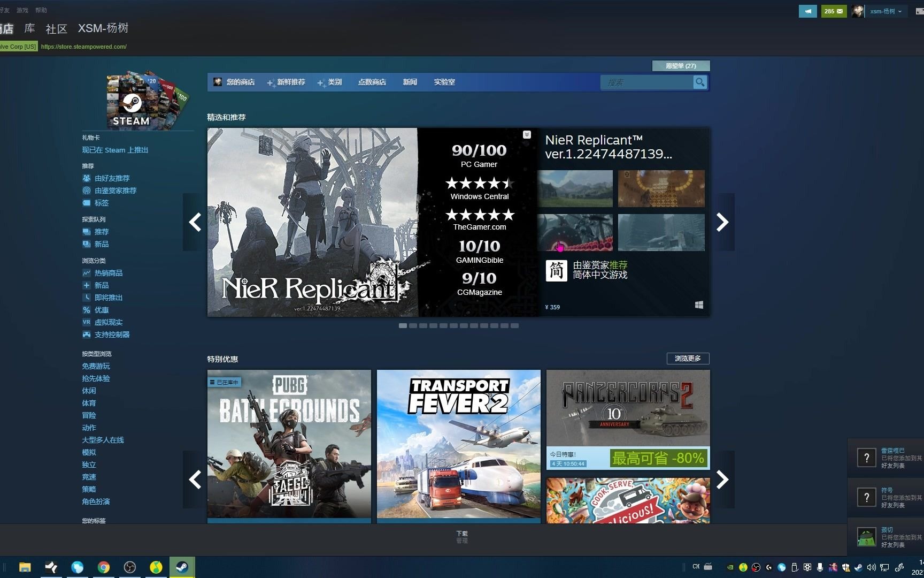Open the 角色扮演 genre link

click(96, 502)
